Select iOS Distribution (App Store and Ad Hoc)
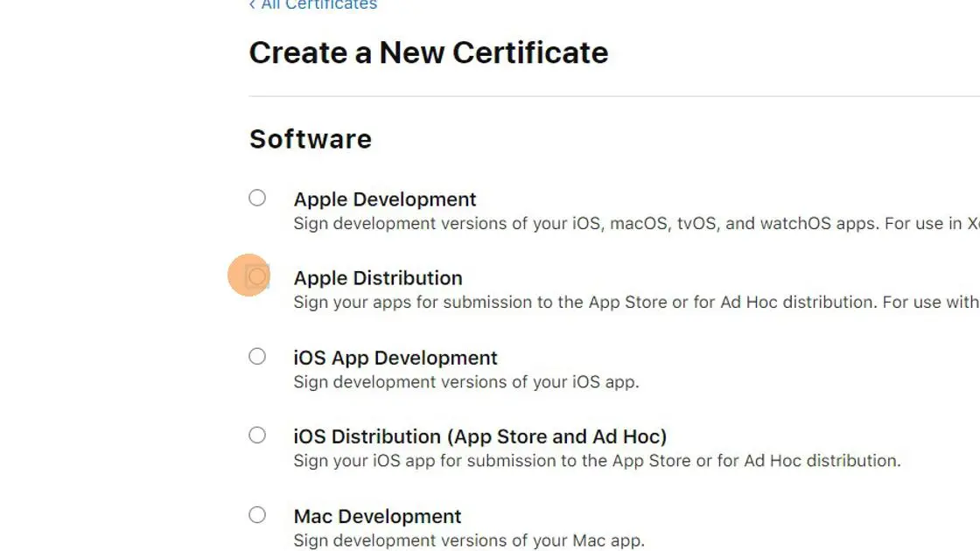Image resolution: width=980 pixels, height=551 pixels. [x=257, y=436]
